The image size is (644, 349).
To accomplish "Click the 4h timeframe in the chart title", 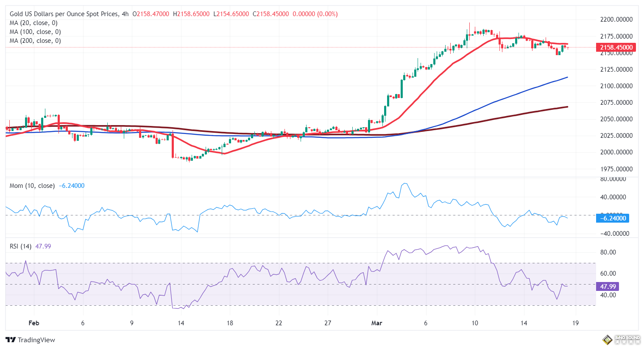I will [x=125, y=14].
